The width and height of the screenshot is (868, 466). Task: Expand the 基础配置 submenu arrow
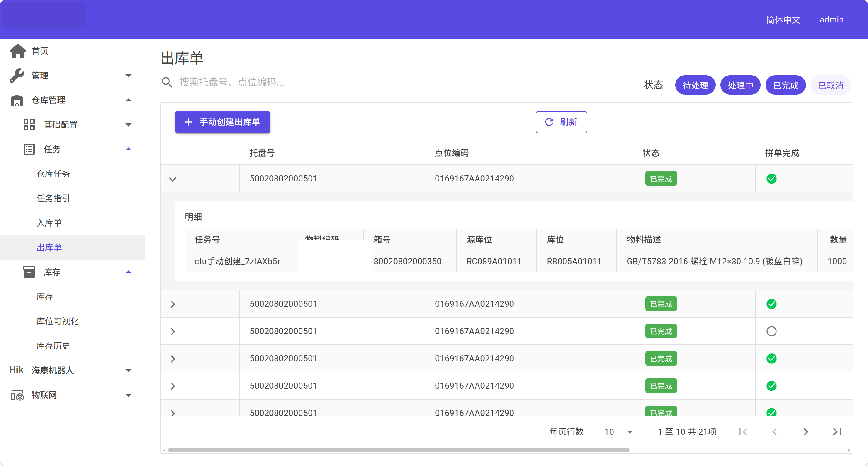coord(129,125)
